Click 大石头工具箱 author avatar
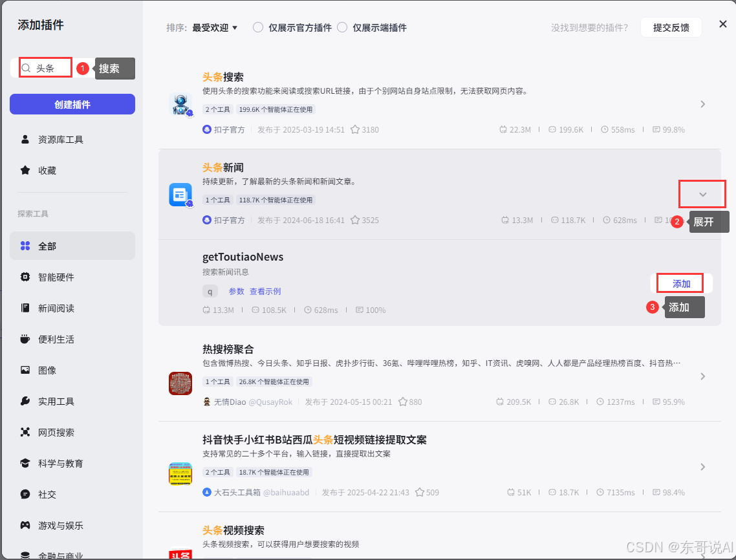This screenshot has width=736, height=560. tap(207, 492)
